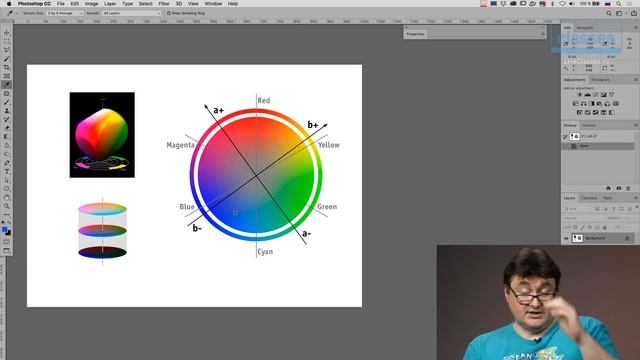Click the search icon in options bar
This screenshot has width=640, height=360.
click(609, 13)
